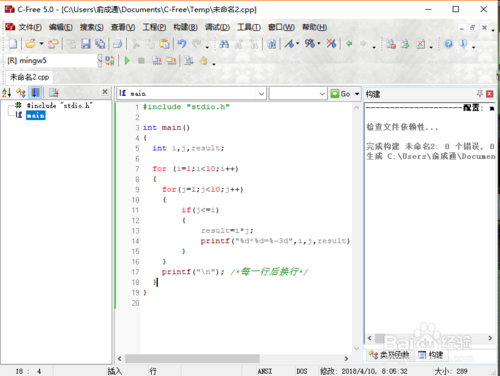
Task: Click the document icon with red square
Action: point(391,44)
